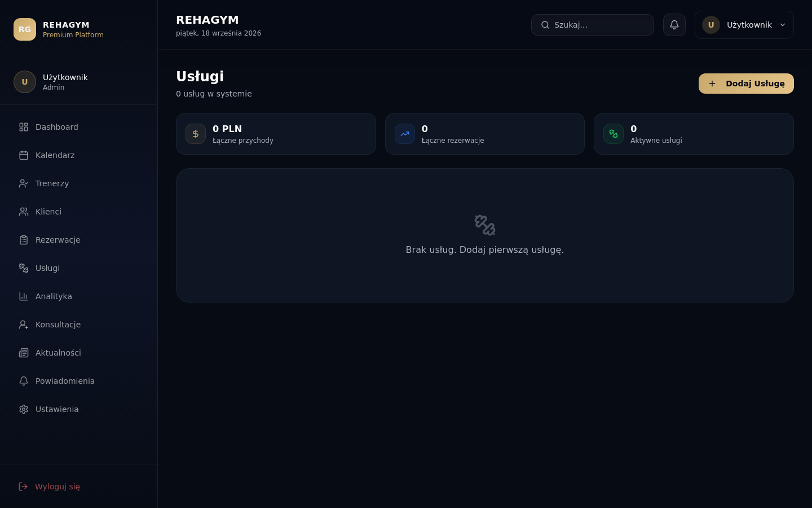Click the chevron next to Użytkownik
The image size is (812, 508).
click(782, 25)
